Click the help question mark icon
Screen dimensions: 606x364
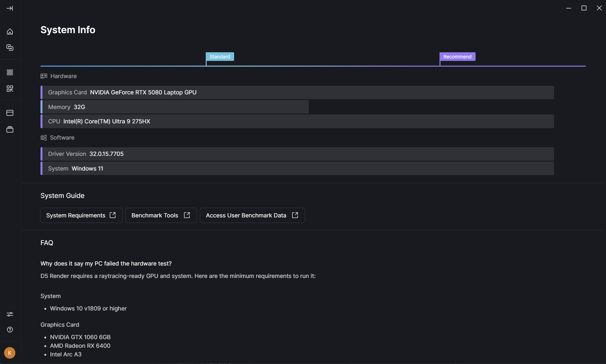coord(10,330)
